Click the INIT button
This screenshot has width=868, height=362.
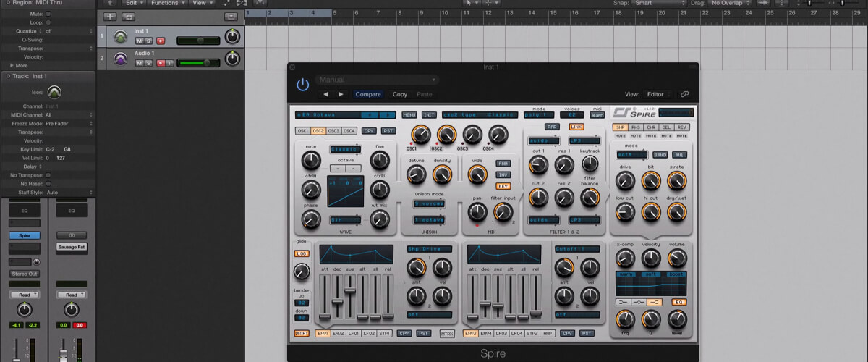[x=429, y=114]
